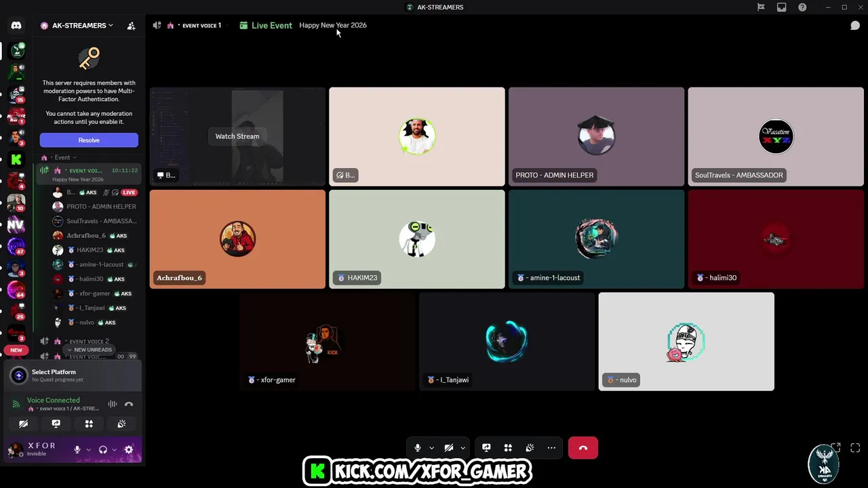Open the green Kick server icon
This screenshot has height=488, width=868.
tap(16, 160)
